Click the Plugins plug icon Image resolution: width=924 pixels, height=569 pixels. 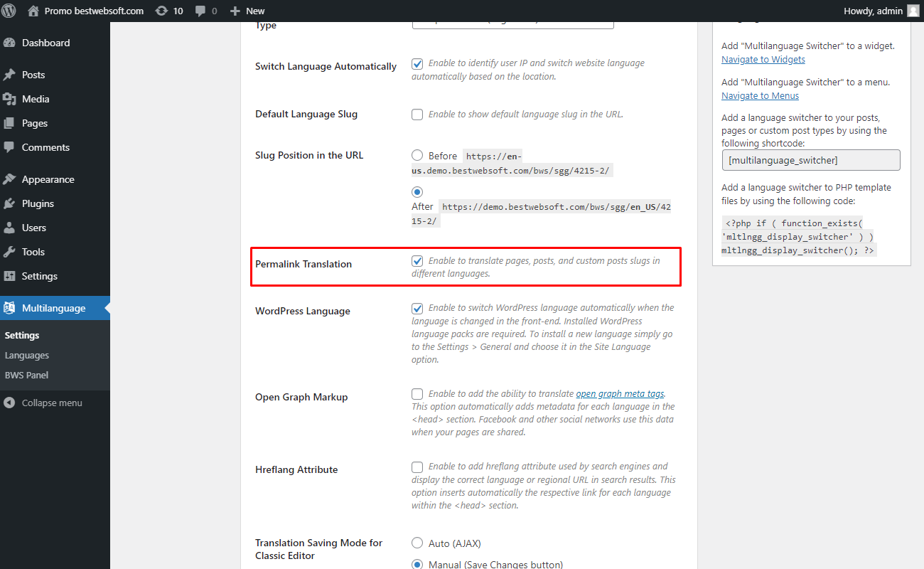click(x=9, y=203)
